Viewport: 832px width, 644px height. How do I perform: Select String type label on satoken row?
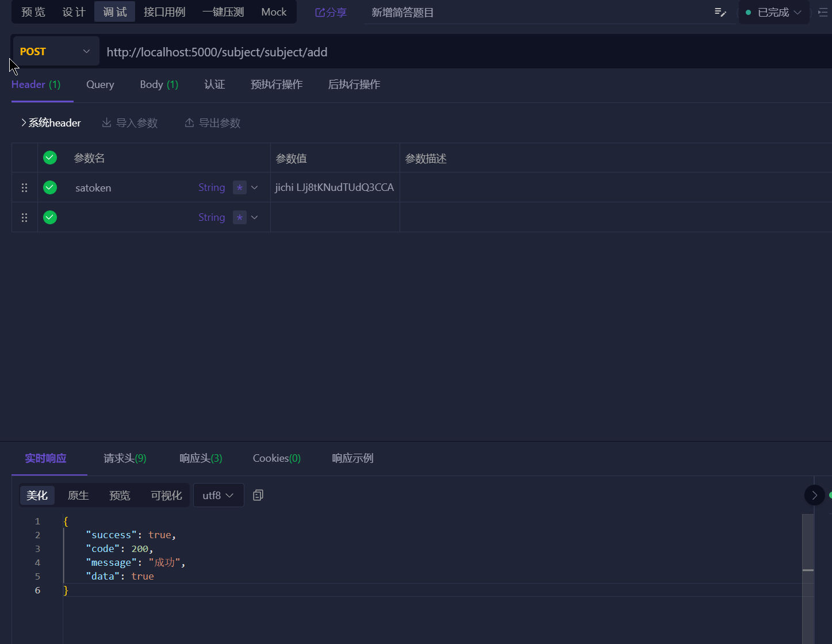click(x=212, y=187)
